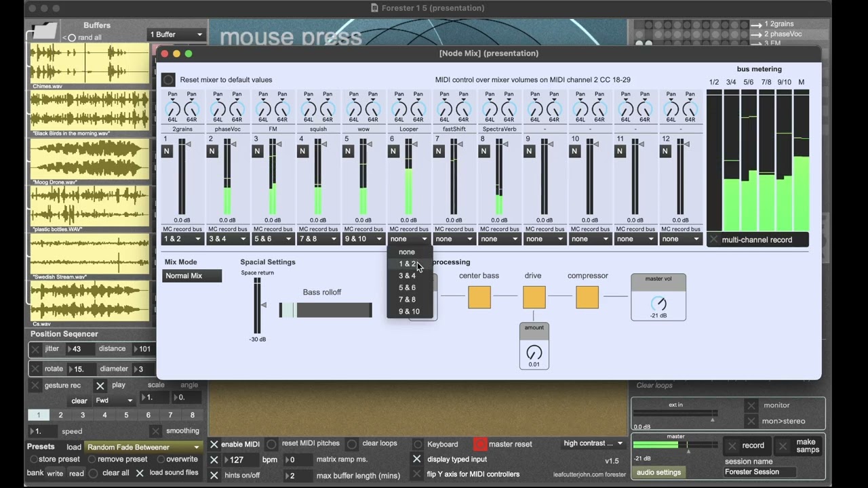This screenshot has width=868, height=488.
Task: Open the Fwd direction dropdown
Action: tap(114, 401)
